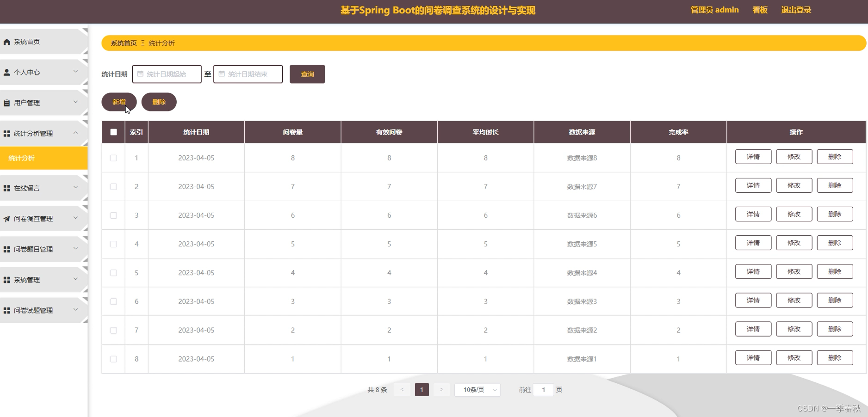Click the paper plane icon beside 问卷调查管理
The height and width of the screenshot is (417, 868).
click(x=6, y=219)
